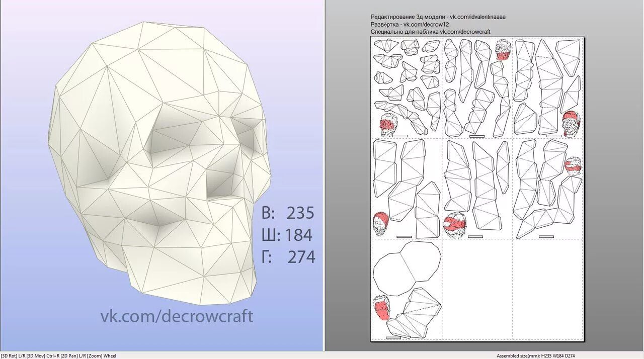644x359 pixels.
Task: Click the skull reference thumbnail beside the double-octagon piece
Action: point(381,308)
